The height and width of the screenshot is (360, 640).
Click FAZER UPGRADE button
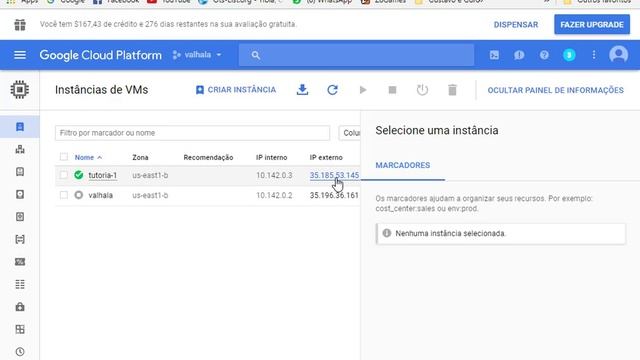[x=592, y=24]
